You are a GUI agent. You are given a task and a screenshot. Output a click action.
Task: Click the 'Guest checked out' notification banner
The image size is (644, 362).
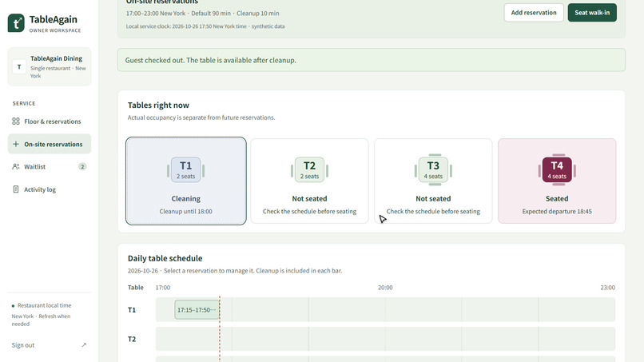[372, 60]
